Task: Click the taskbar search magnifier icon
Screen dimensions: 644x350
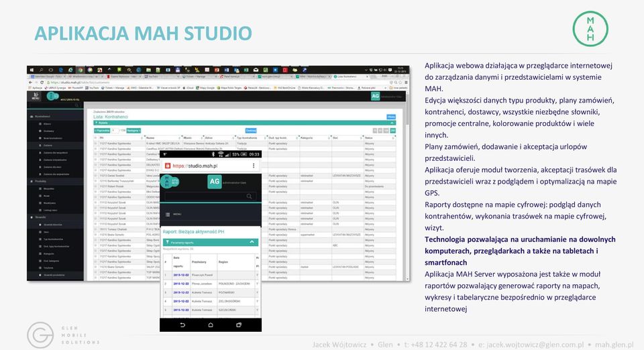Action: [x=41, y=70]
